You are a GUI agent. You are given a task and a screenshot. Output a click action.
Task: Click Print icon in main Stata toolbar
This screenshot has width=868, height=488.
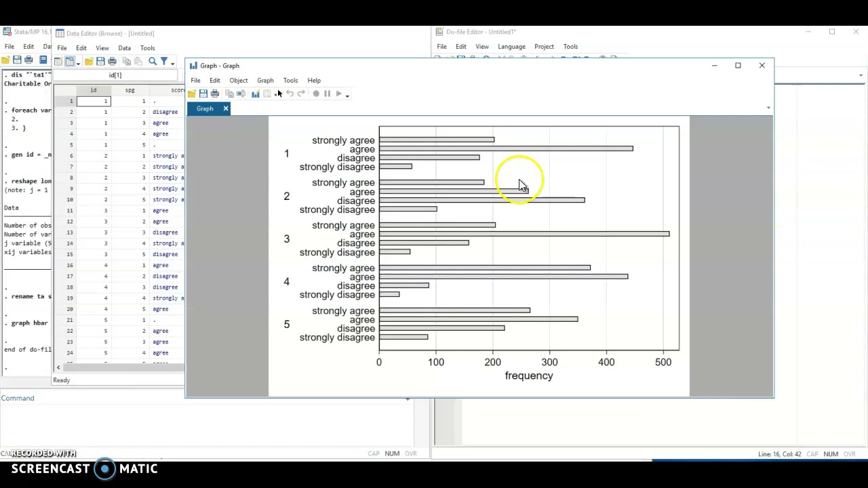pos(28,60)
